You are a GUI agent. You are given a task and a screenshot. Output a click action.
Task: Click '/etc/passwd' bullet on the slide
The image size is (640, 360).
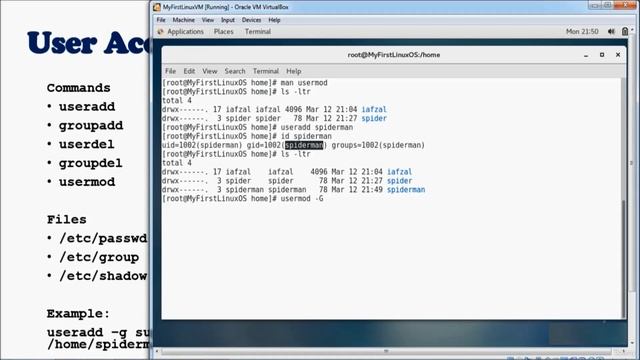[x=103, y=238]
